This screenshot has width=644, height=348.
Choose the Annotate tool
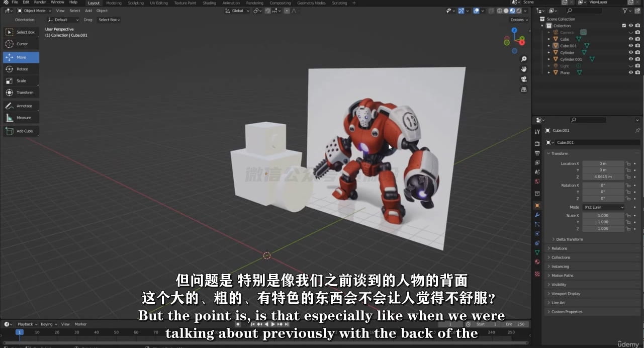tap(21, 106)
